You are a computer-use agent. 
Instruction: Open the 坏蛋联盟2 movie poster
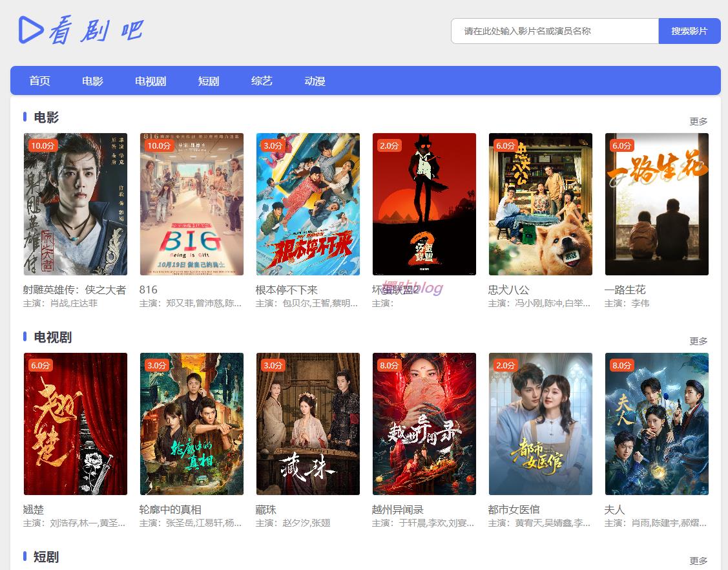pyautogui.click(x=424, y=204)
